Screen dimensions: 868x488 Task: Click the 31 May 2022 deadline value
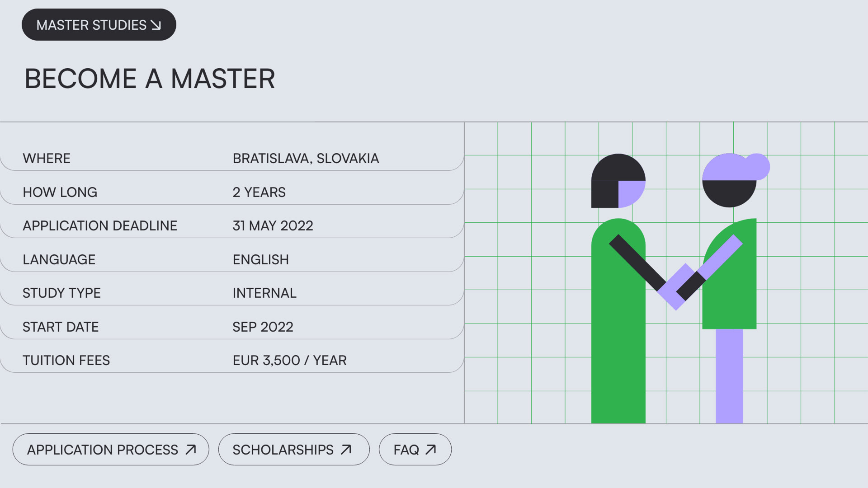(x=273, y=226)
